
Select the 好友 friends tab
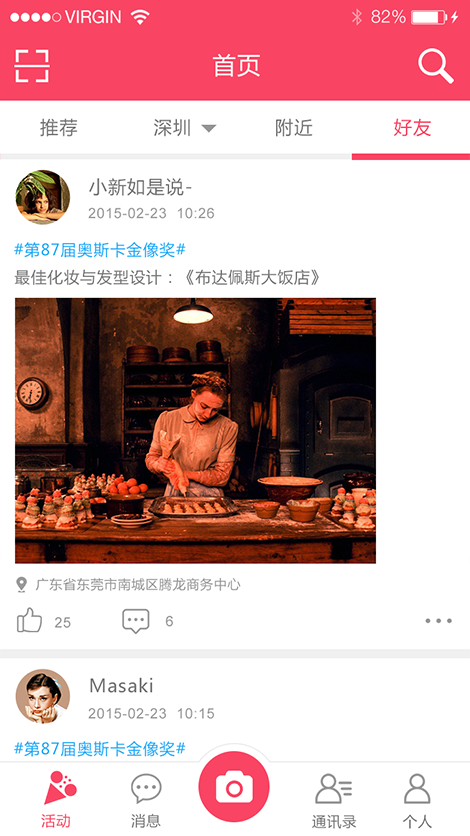coord(412,128)
